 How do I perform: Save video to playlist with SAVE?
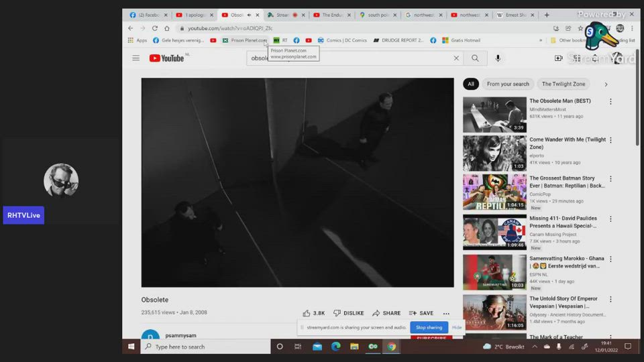pyautogui.click(x=421, y=313)
